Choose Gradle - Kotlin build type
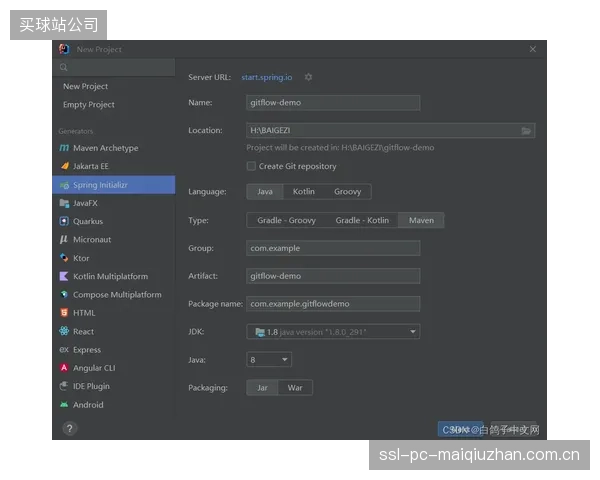This screenshot has height=480, width=600. tap(362, 220)
